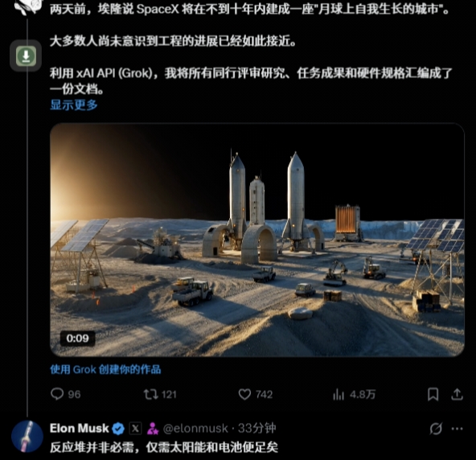
Task: Open Grok icon on Elon Musk reply
Action: point(436,429)
